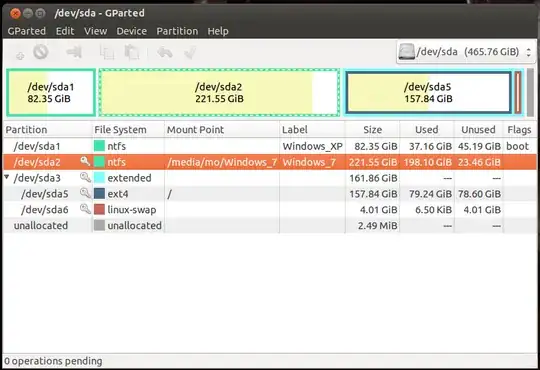Select the /dev/sda2 partition row
Viewport: 540px width, 370px height.
click(270, 162)
